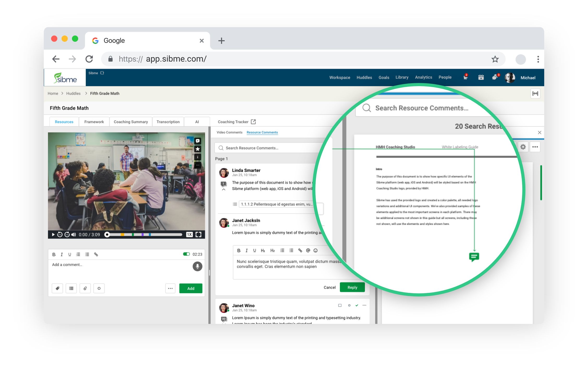The height and width of the screenshot is (368, 588).
Task: Cancel the reply
Action: [x=330, y=287]
